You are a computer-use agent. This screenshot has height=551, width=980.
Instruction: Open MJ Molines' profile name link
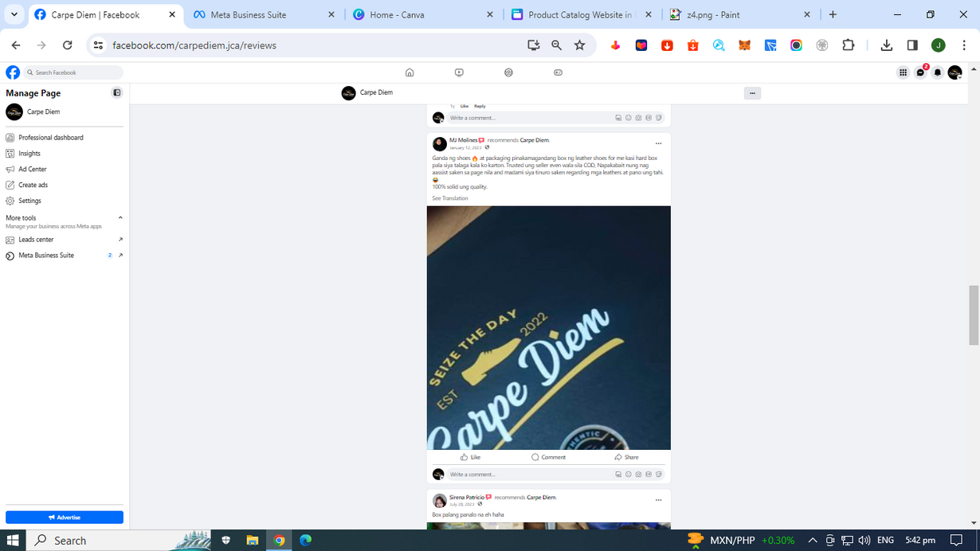tap(463, 140)
